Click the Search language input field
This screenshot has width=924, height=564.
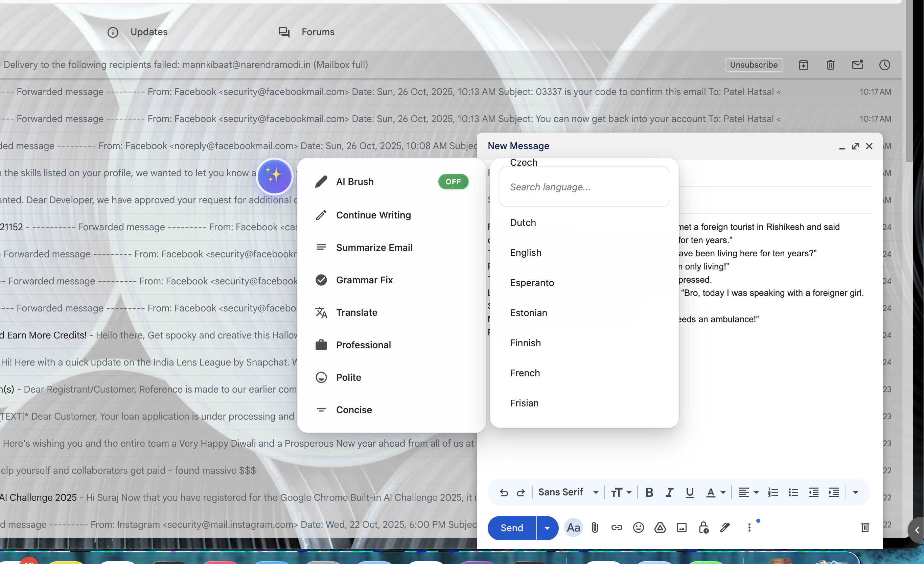[584, 187]
